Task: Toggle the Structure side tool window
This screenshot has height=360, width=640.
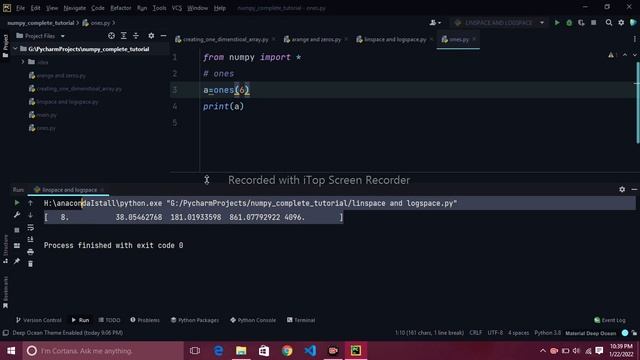Action: 5,249
